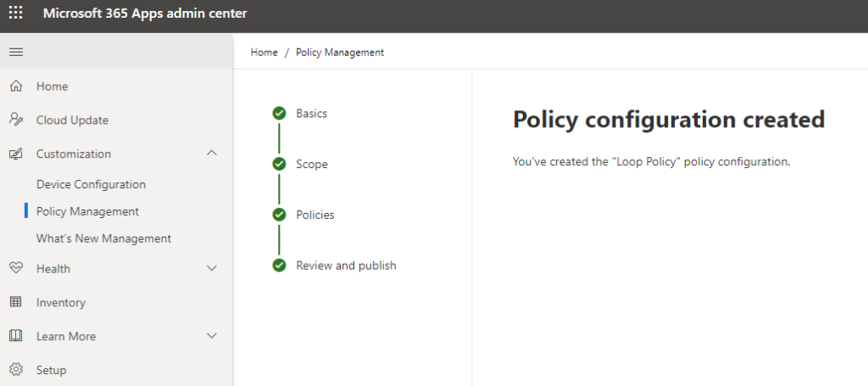
Task: Go to Home via breadcrumb link
Action: point(264,53)
